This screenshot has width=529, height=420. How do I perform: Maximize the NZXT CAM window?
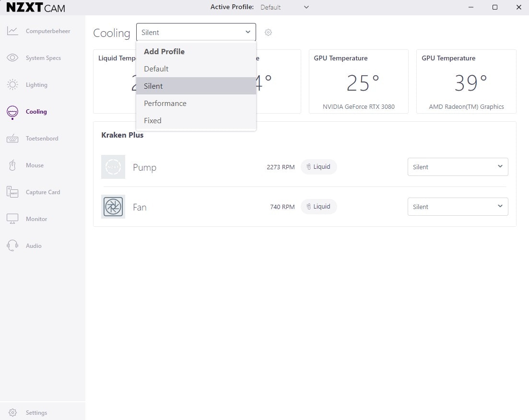pyautogui.click(x=495, y=7)
